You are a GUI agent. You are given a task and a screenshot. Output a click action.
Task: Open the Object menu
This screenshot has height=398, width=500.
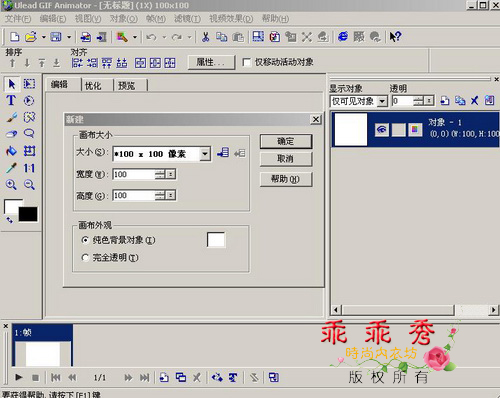(124, 19)
